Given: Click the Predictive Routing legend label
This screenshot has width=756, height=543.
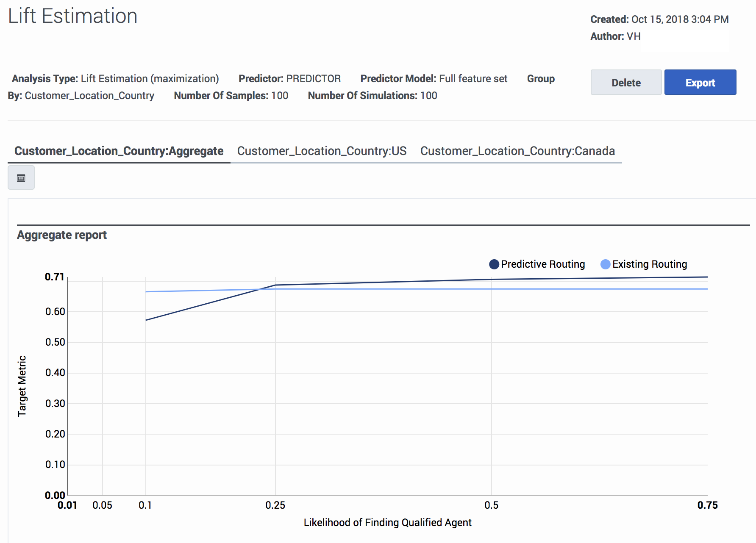Looking at the screenshot, I should click(x=543, y=264).
